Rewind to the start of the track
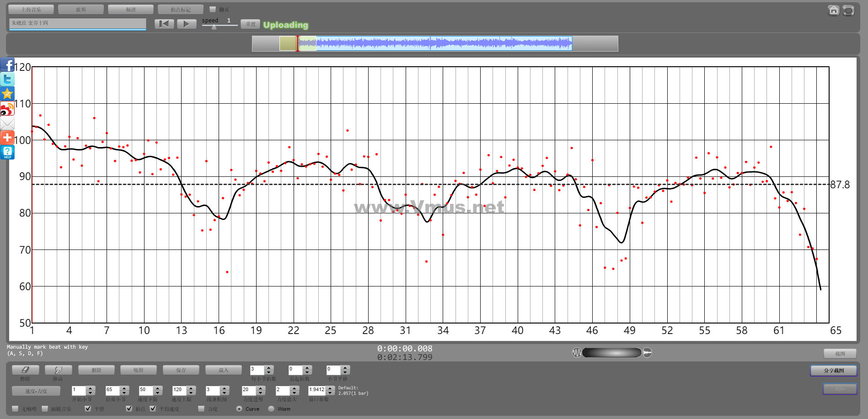The height and width of the screenshot is (419, 868). pos(164,24)
